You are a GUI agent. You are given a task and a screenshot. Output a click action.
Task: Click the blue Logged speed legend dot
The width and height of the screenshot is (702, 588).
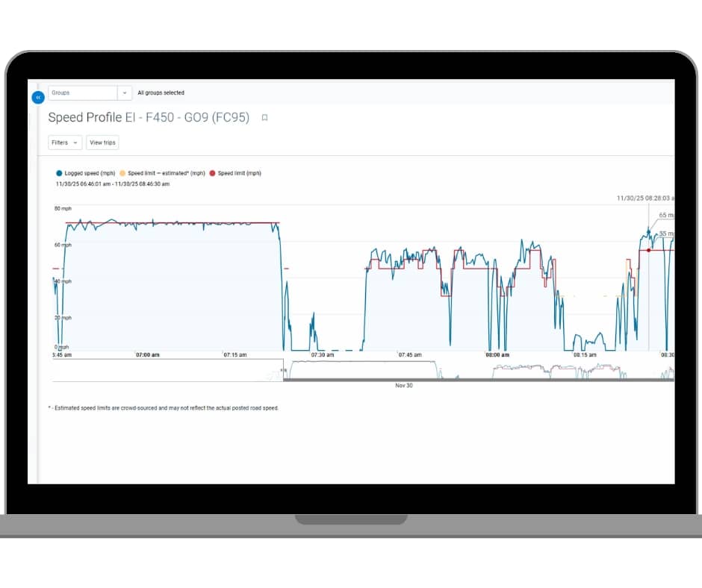[x=58, y=172]
